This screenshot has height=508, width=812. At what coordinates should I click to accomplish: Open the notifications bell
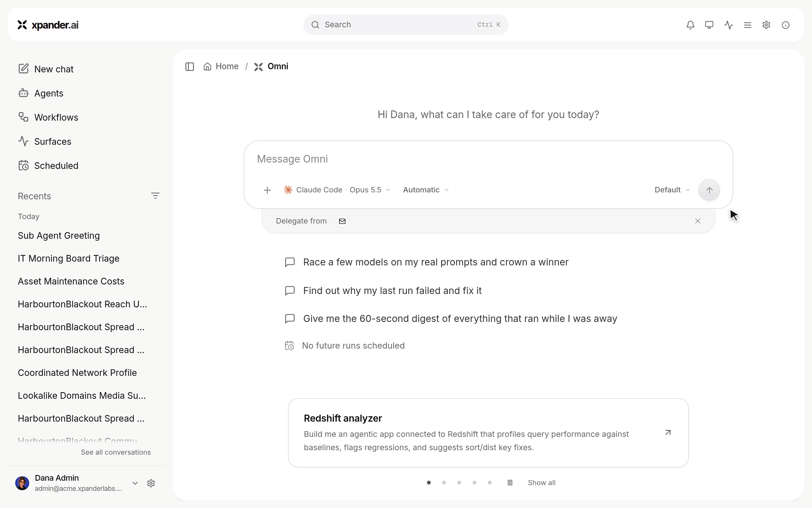coord(690,25)
